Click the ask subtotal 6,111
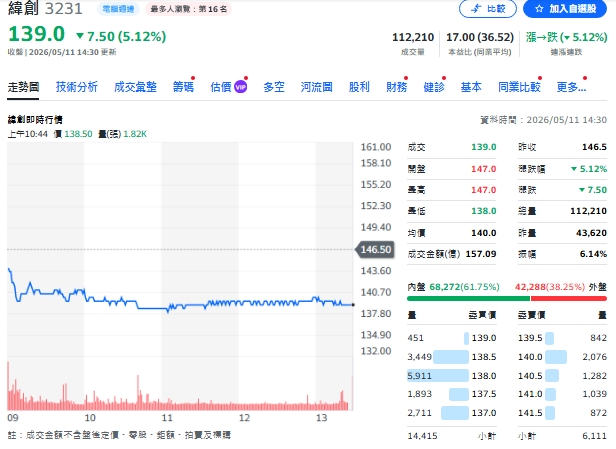The height and width of the screenshot is (449, 616). (x=594, y=436)
